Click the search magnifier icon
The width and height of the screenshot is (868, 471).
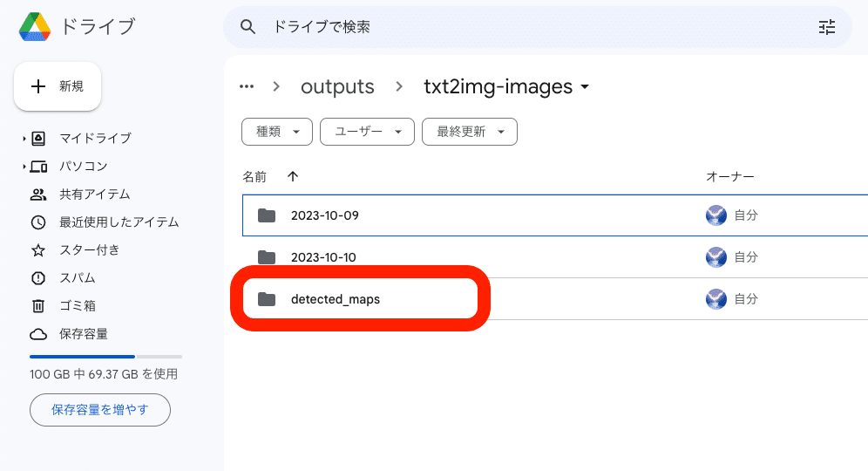(248, 26)
